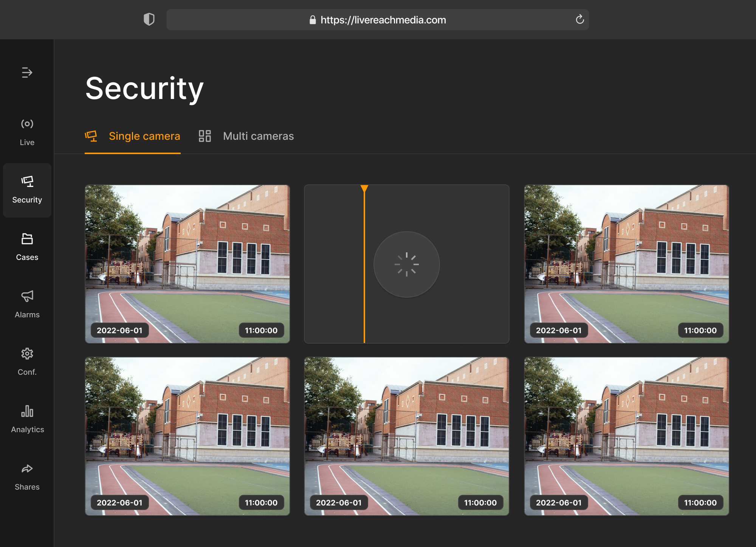Click the 2022-06-01 date label on top-right thumbnail
Screen dimensions: 756x547
[x=559, y=330]
